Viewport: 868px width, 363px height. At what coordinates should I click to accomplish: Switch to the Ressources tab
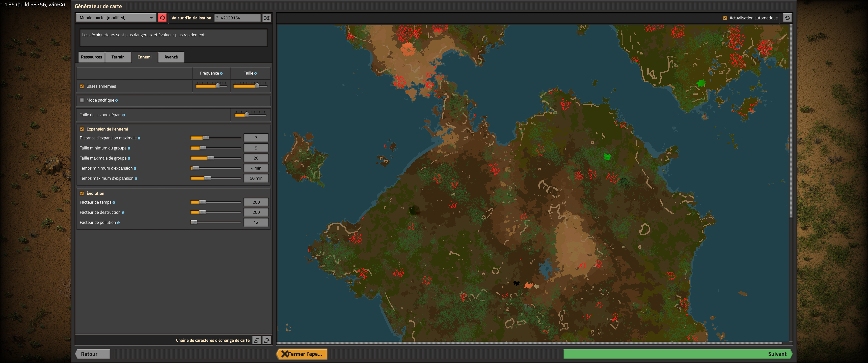[x=91, y=57]
